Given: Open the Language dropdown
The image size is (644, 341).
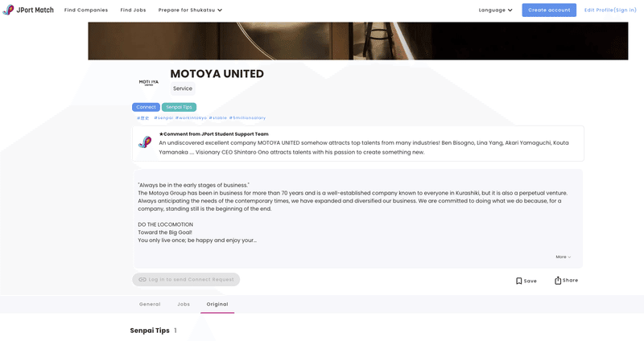Looking at the screenshot, I should pyautogui.click(x=495, y=10).
